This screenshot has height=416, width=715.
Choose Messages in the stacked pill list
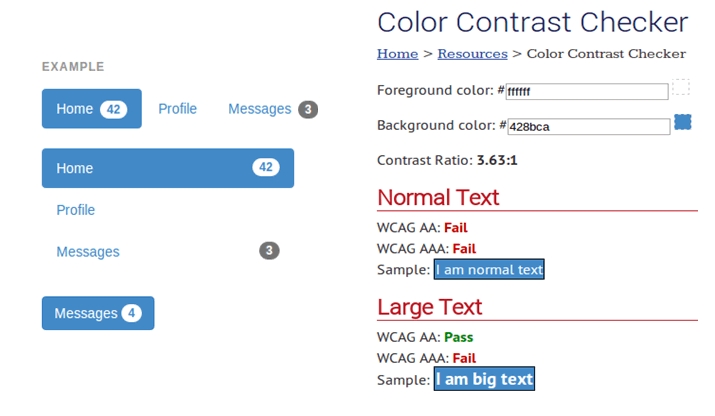pyautogui.click(x=88, y=252)
